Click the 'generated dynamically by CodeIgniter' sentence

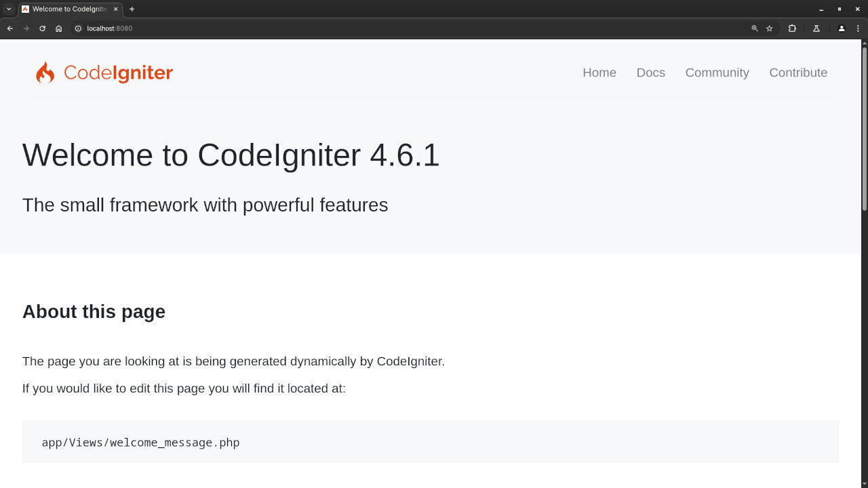point(233,361)
